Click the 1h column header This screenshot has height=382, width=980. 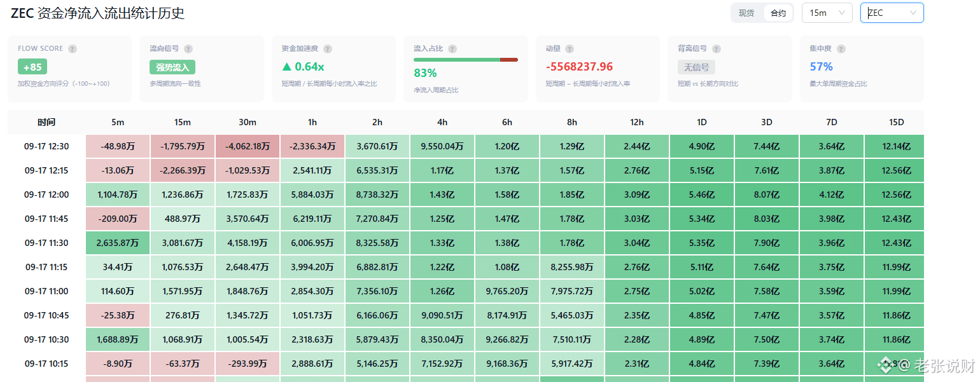coord(312,122)
